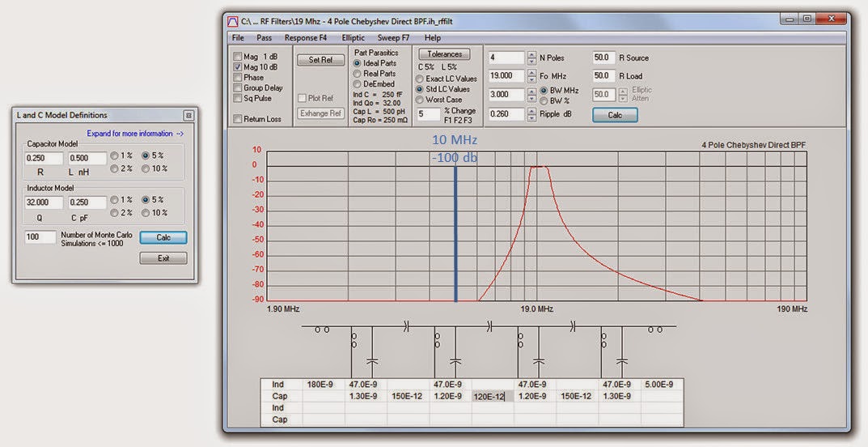Viewport: 868px width, 447px height.
Task: Close the L and C Model Definitions dialog
Action: pyautogui.click(x=188, y=115)
